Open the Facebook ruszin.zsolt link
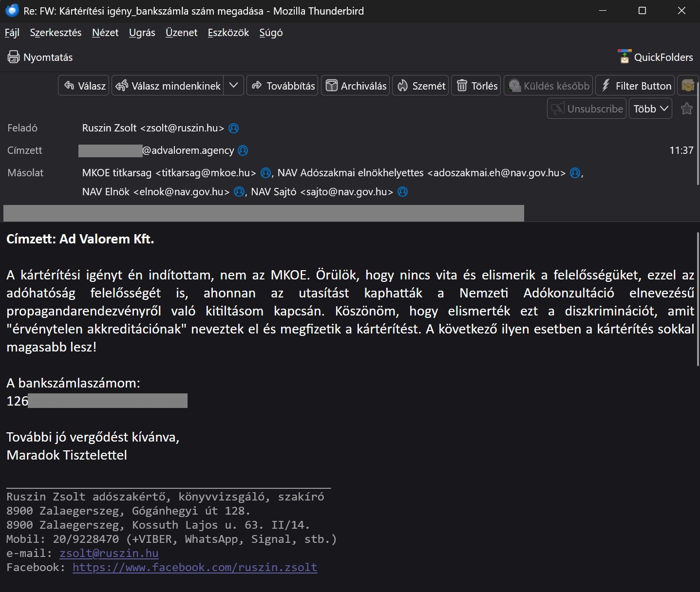Screen dimensions: 700x592 point(195,568)
